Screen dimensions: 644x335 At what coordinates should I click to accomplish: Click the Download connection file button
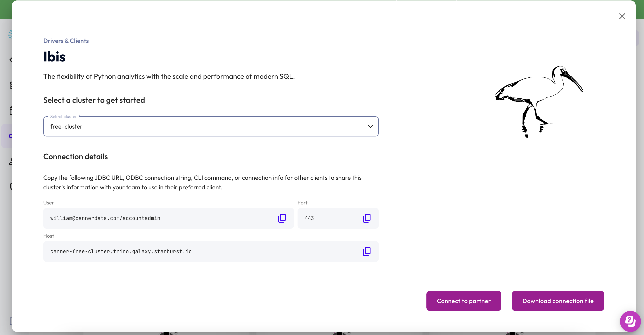[558, 301]
